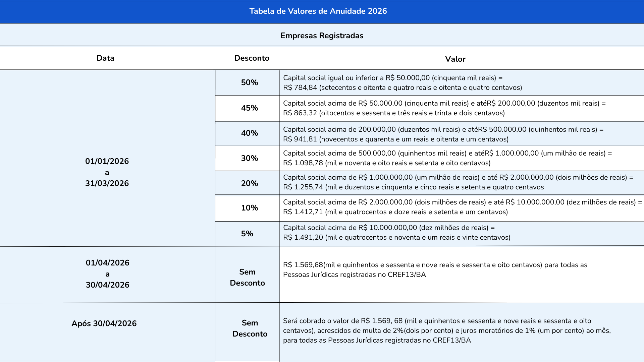Click the 01/01/2026 a 31/03/2026 date cell
644x362 pixels.
107,172
